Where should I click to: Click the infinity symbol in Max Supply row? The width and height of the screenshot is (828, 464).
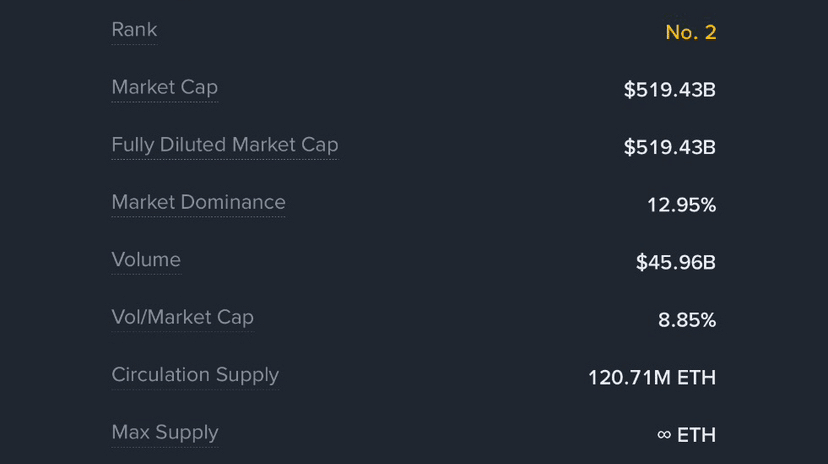664,435
